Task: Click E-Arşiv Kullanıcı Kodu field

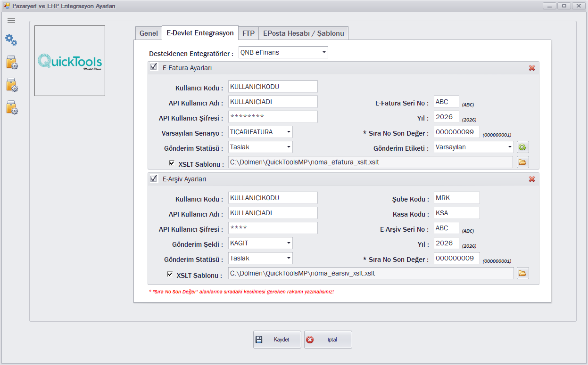Action: [273, 198]
